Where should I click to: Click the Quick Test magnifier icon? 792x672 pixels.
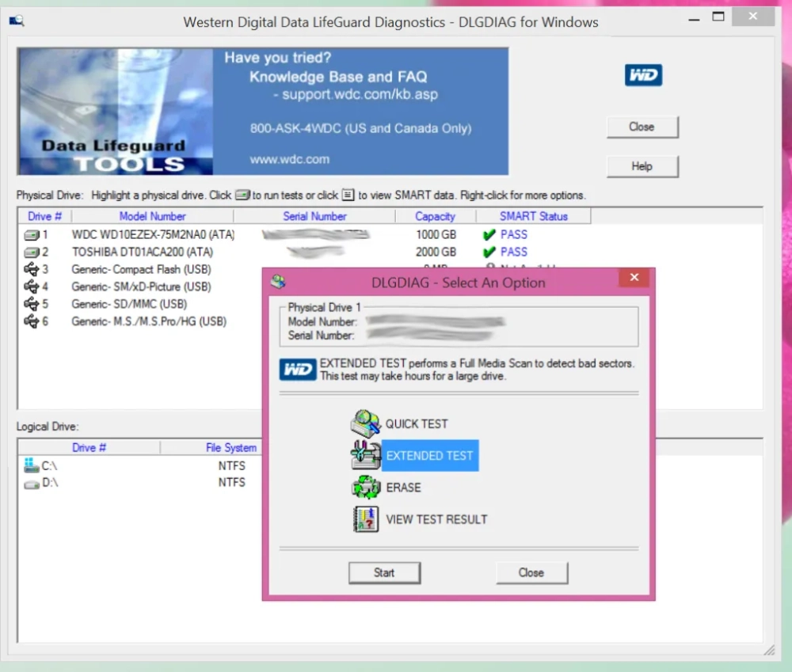[365, 423]
